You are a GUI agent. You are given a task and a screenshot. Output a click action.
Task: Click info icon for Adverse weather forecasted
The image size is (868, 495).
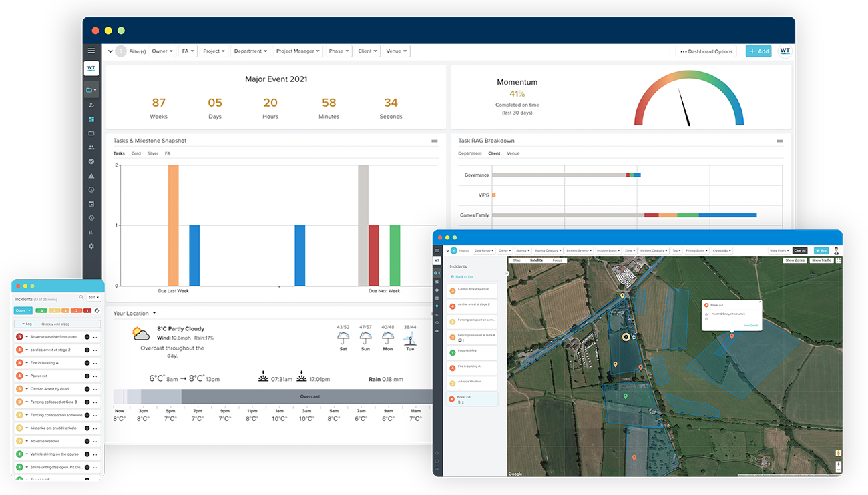(x=87, y=337)
